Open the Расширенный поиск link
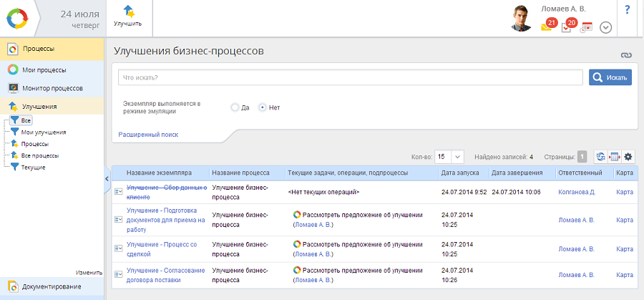644x300 pixels. coord(148,135)
